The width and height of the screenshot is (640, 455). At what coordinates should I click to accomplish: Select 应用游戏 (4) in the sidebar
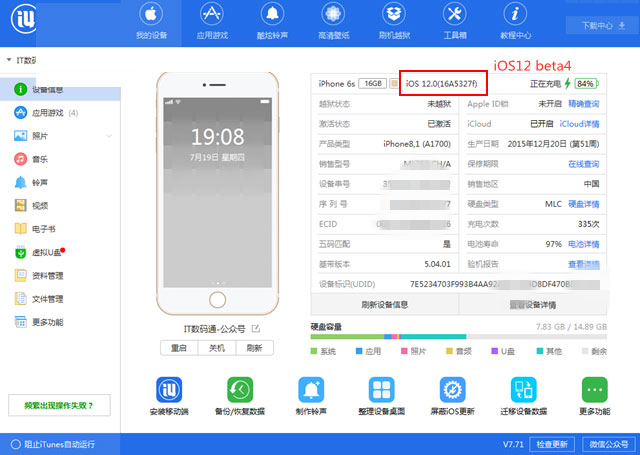60,113
